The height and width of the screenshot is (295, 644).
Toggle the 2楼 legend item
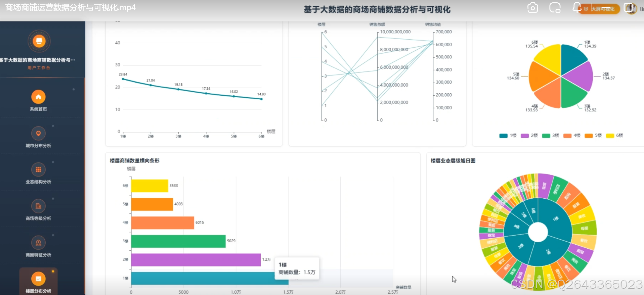coord(529,136)
